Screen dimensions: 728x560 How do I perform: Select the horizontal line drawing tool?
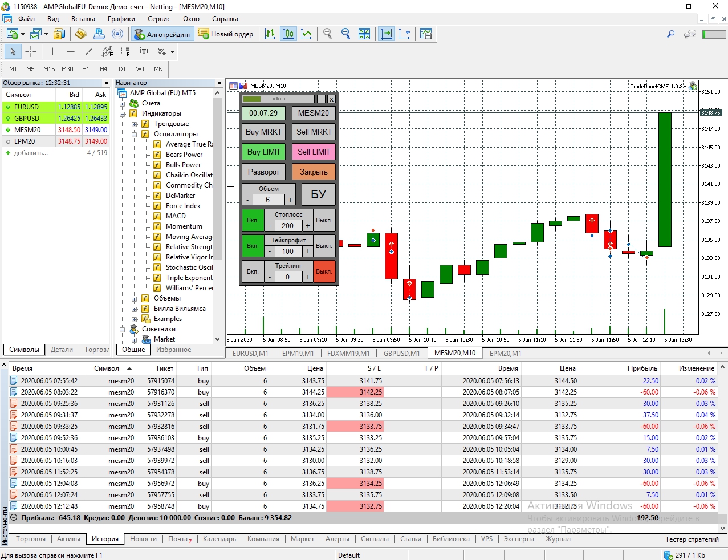point(71,52)
